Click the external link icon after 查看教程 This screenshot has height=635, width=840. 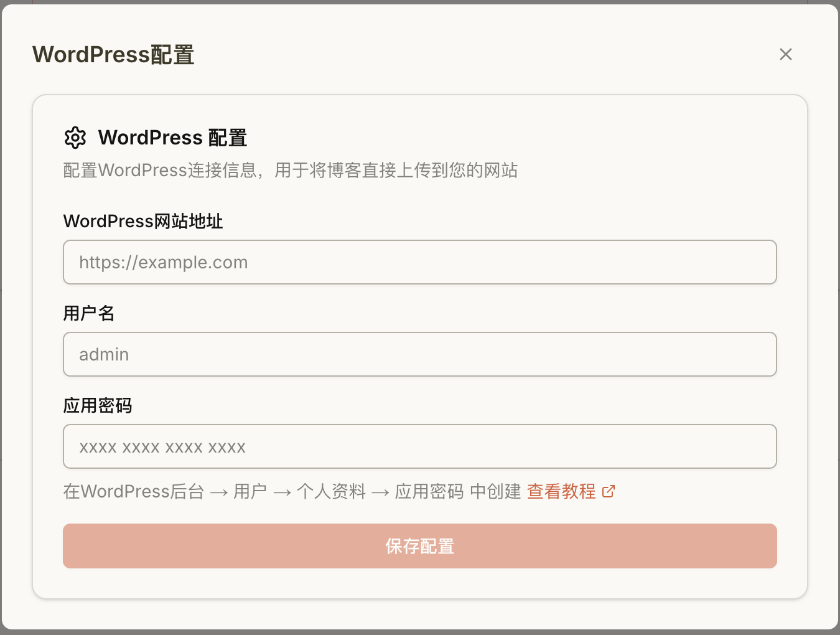pyautogui.click(x=609, y=492)
